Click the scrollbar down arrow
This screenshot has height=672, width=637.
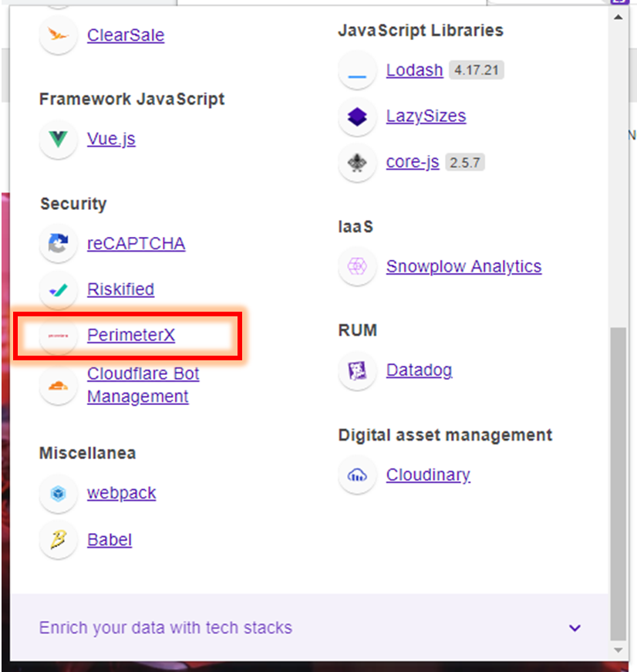[x=618, y=650]
